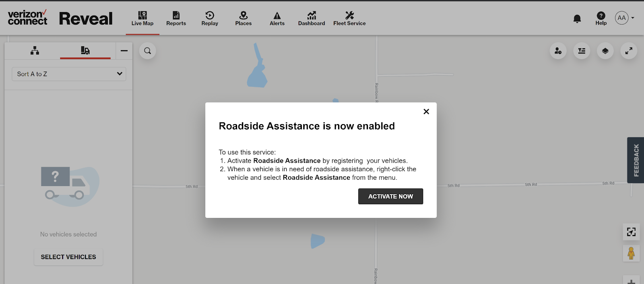Click the SELECT VEHICLES button
Viewport: 644px width, 284px height.
pyautogui.click(x=68, y=257)
